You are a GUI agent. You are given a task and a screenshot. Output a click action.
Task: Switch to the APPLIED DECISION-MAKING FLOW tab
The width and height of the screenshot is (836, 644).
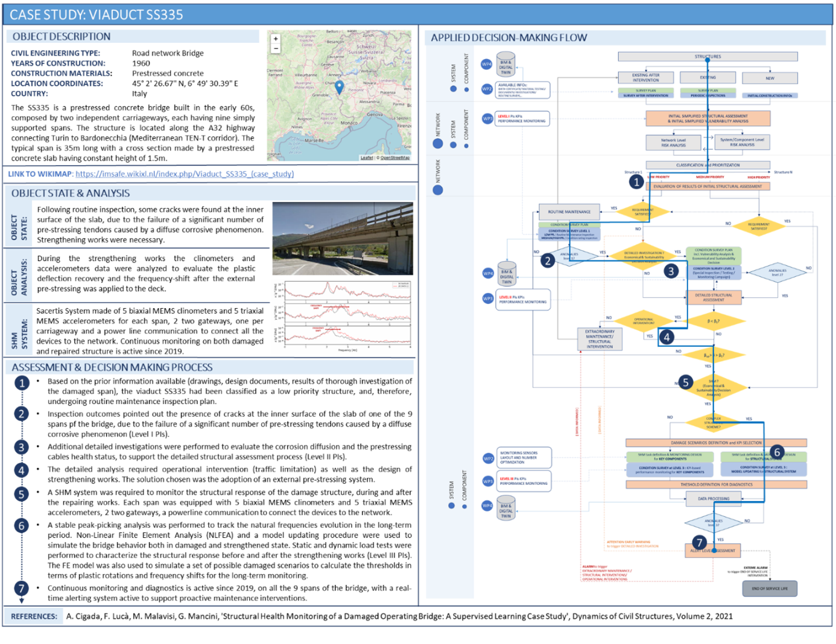click(510, 37)
